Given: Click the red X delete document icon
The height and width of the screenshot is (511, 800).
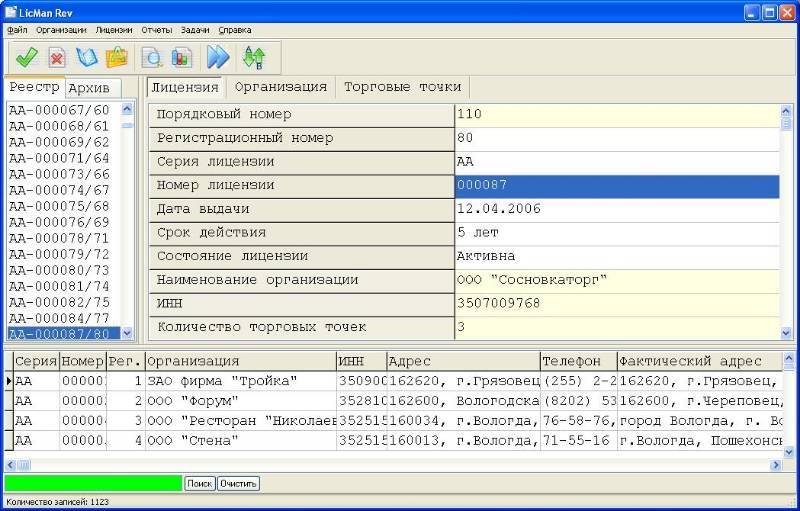Looking at the screenshot, I should pyautogui.click(x=57, y=57).
